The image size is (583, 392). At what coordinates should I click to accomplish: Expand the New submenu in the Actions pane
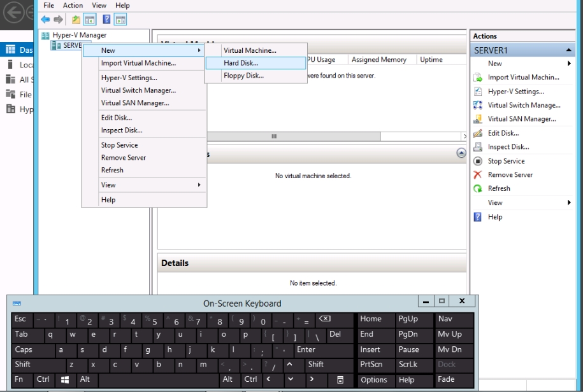(x=522, y=64)
